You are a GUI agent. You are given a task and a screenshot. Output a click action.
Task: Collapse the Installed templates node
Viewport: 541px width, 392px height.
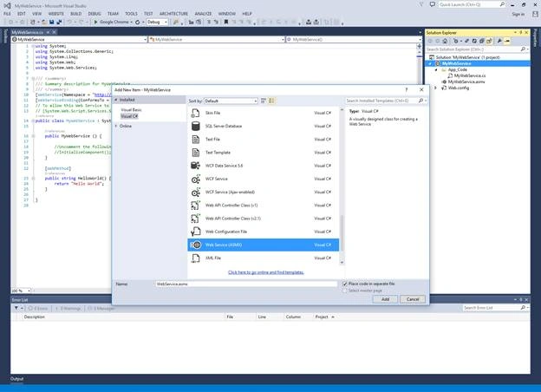[x=116, y=100]
